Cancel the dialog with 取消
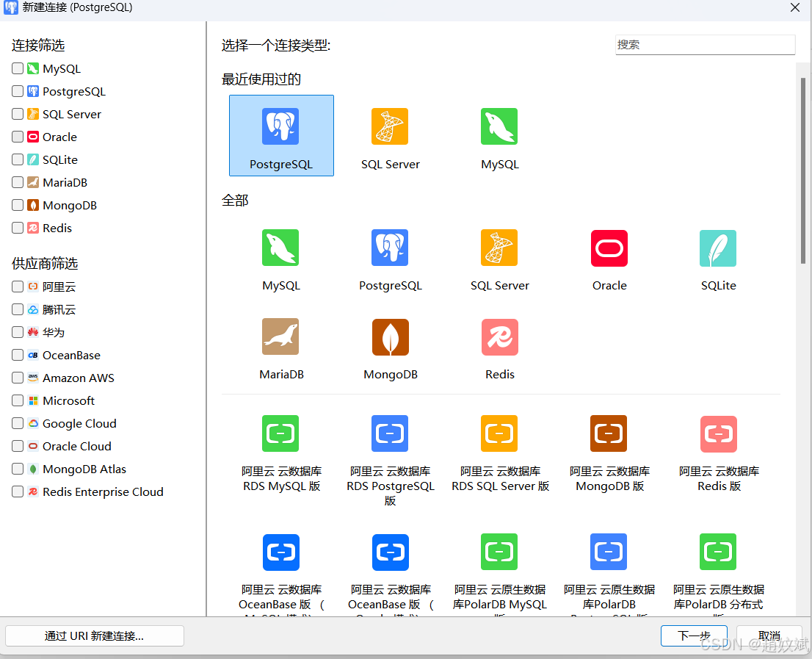Screen dimensions: 812x659 point(769,635)
